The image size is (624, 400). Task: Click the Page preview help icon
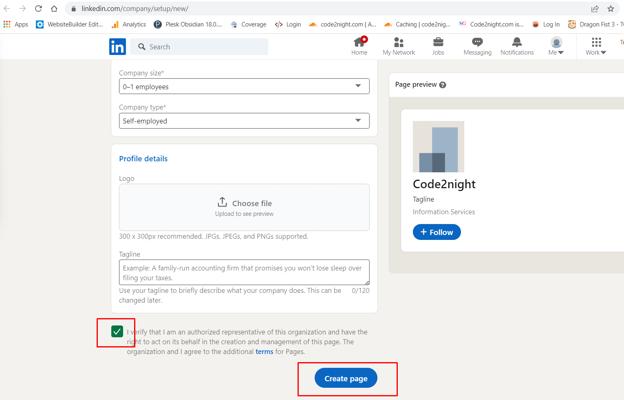[443, 85]
